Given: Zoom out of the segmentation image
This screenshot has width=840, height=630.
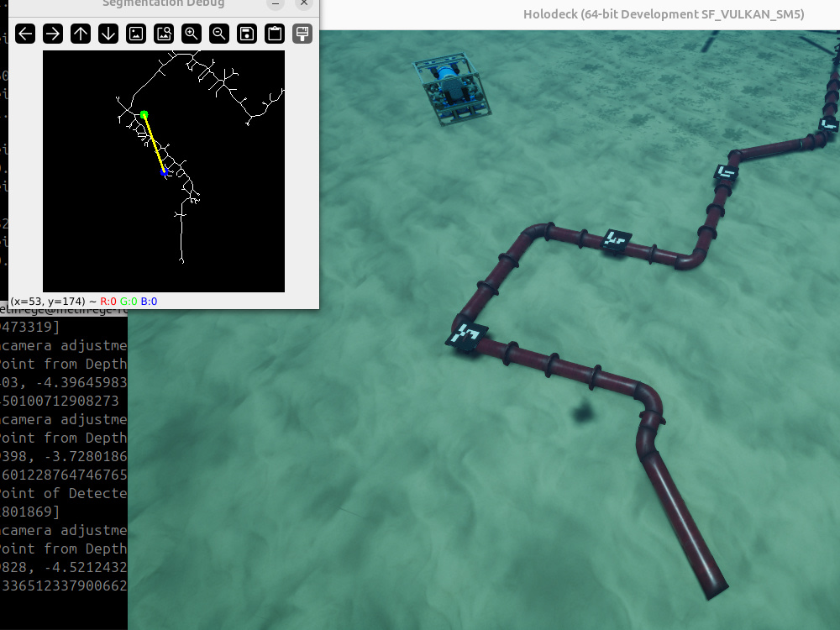Looking at the screenshot, I should tap(219, 34).
